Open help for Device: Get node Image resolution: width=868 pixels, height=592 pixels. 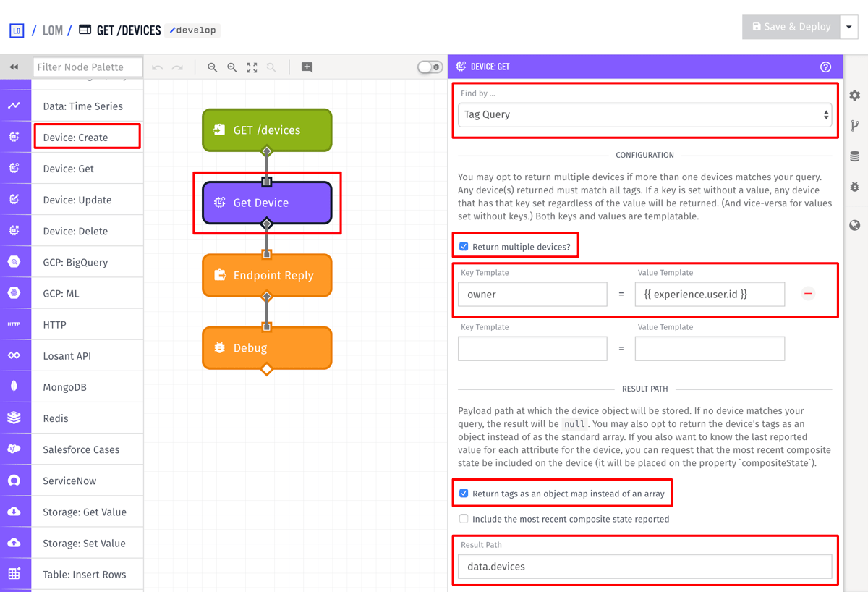click(826, 67)
